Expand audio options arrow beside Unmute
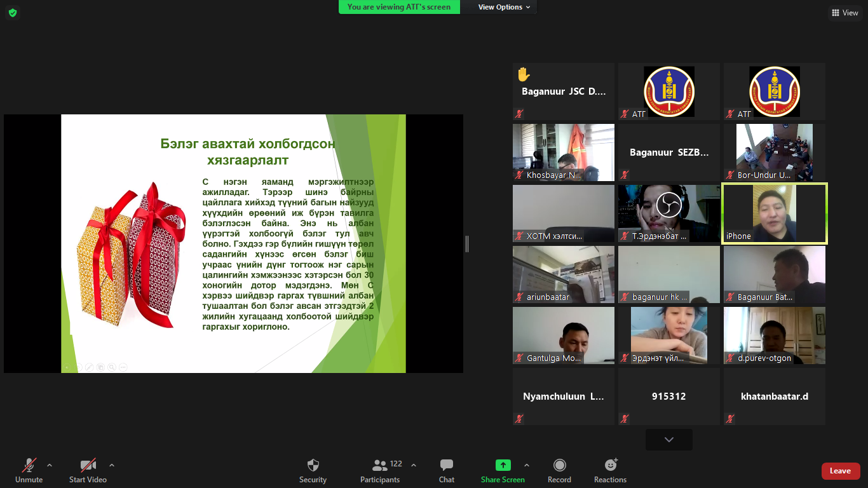This screenshot has width=868, height=488. pyautogui.click(x=50, y=465)
